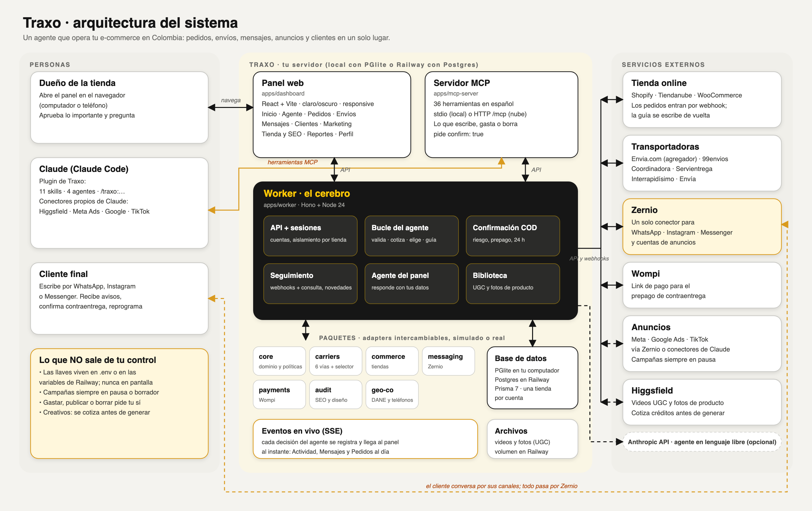This screenshot has height=511, width=812.
Task: Select the highlighted 'Zernio' card
Action: (x=702, y=226)
